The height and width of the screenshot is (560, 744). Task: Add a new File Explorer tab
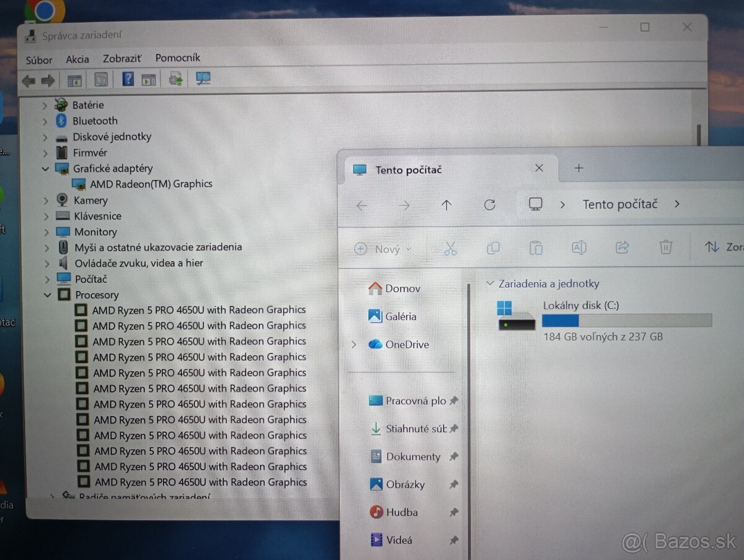click(x=578, y=168)
